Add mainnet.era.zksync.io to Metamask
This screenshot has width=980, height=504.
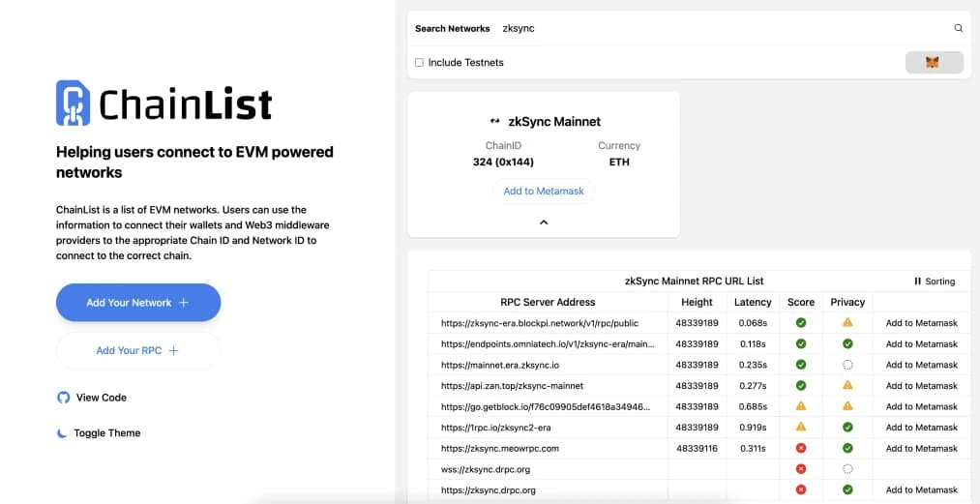click(921, 365)
